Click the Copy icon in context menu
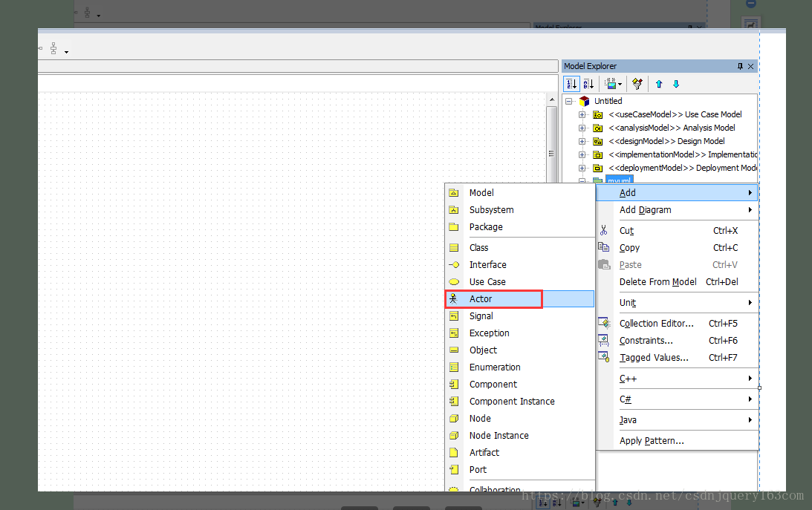The image size is (812, 510). pos(604,247)
